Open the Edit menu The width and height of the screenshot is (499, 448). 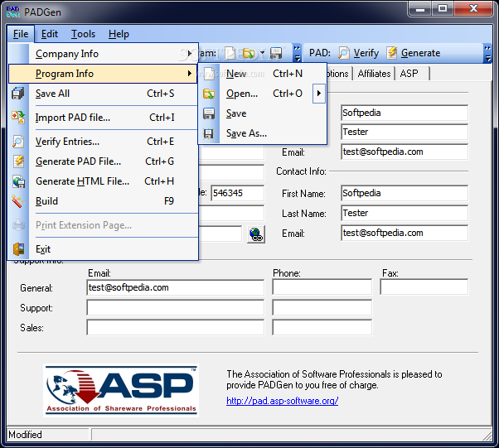click(50, 34)
